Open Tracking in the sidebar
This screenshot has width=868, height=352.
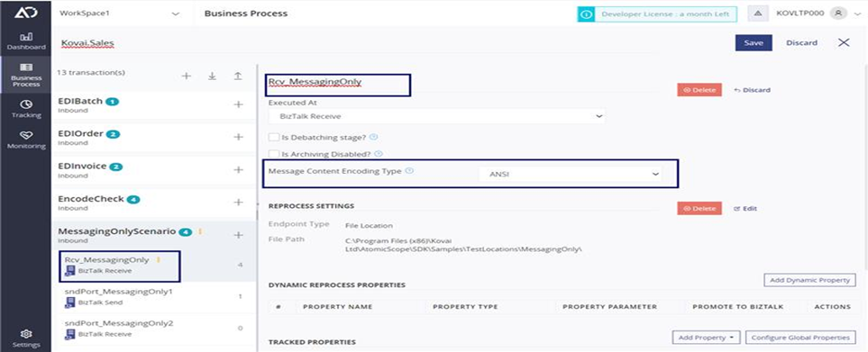pyautogui.click(x=26, y=109)
